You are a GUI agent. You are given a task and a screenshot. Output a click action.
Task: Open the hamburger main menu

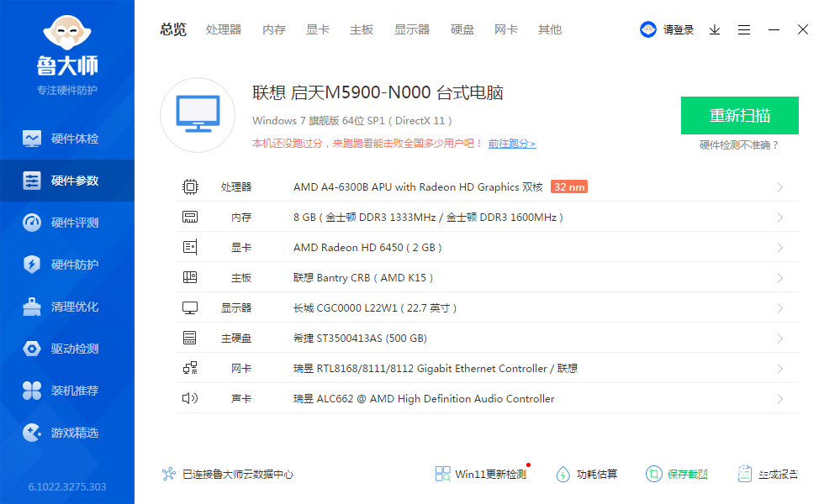pos(744,30)
